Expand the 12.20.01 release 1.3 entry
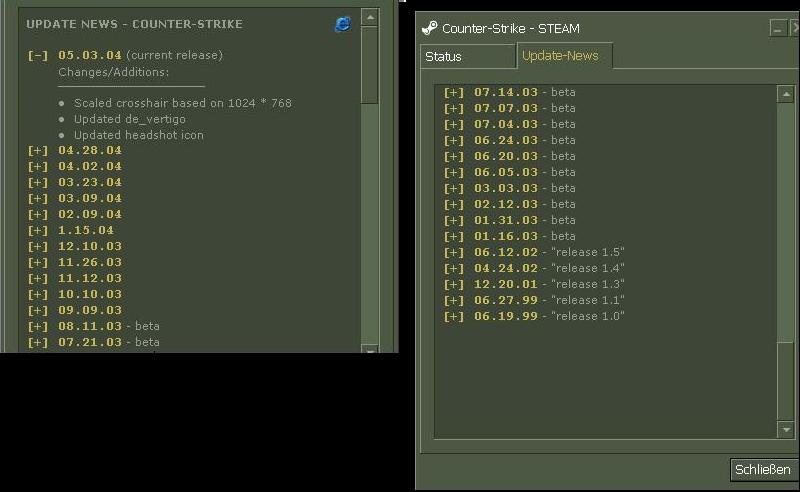 tap(454, 285)
